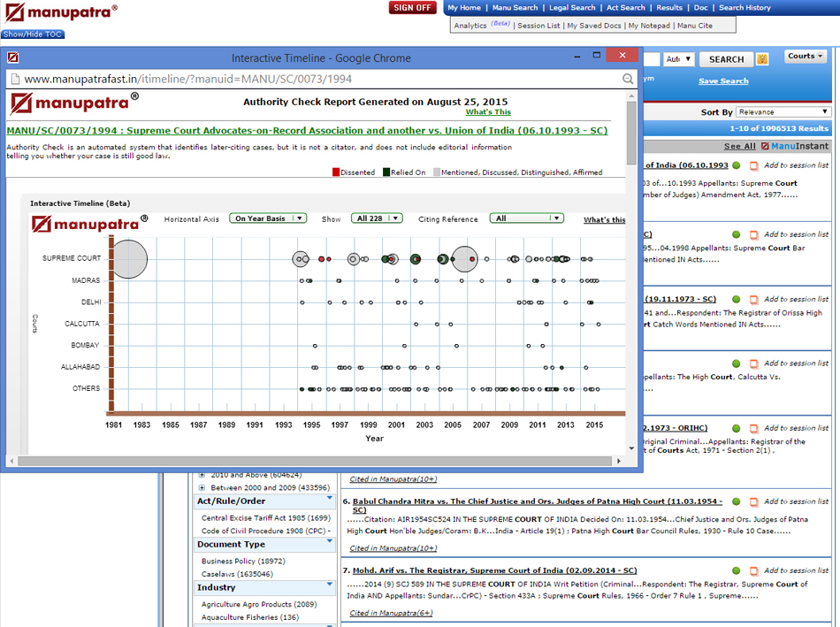Open Act Search in top navigation
This screenshot has width=840, height=627.
click(626, 7)
